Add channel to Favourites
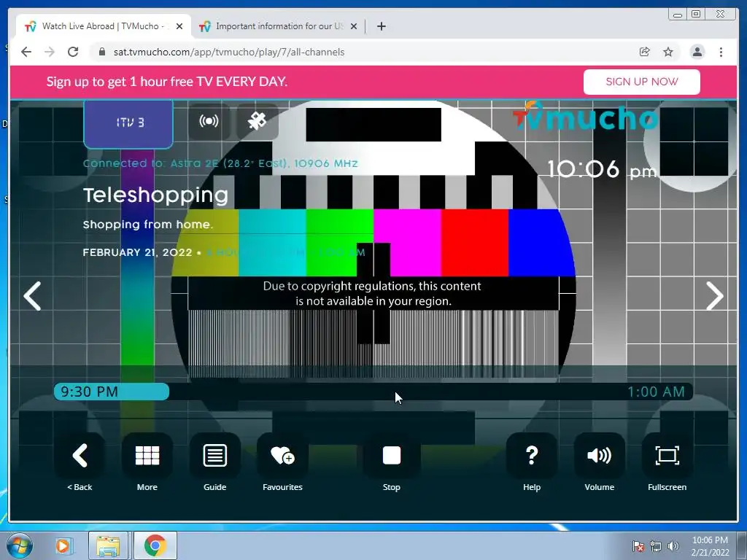 [282, 456]
